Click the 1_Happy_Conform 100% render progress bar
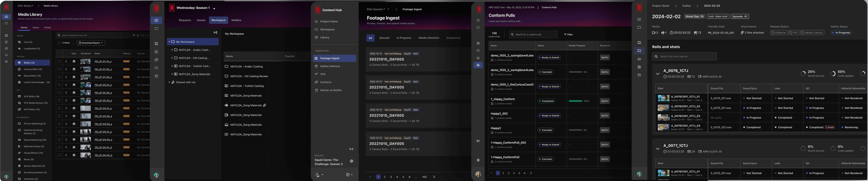 [575, 101]
